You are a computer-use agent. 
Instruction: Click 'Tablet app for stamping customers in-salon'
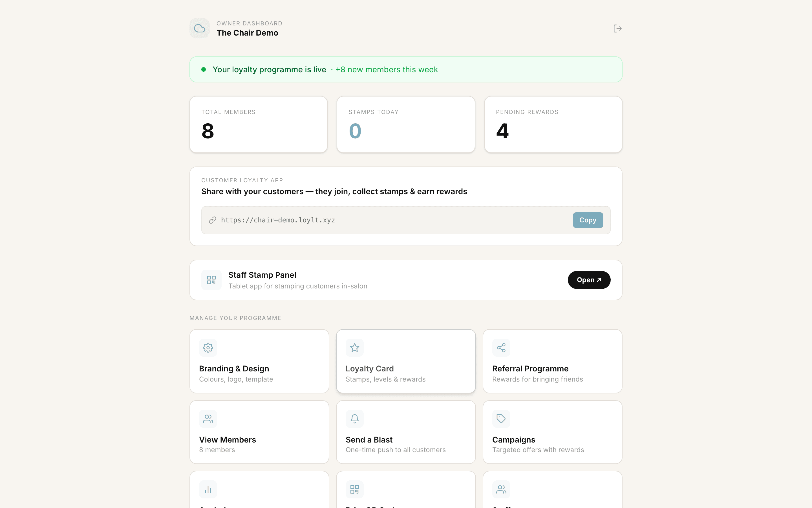coord(298,286)
